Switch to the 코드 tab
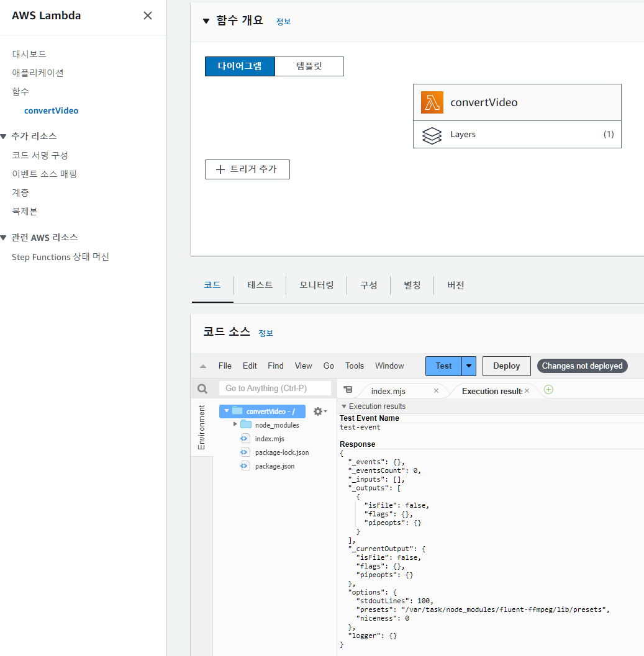 coord(212,285)
